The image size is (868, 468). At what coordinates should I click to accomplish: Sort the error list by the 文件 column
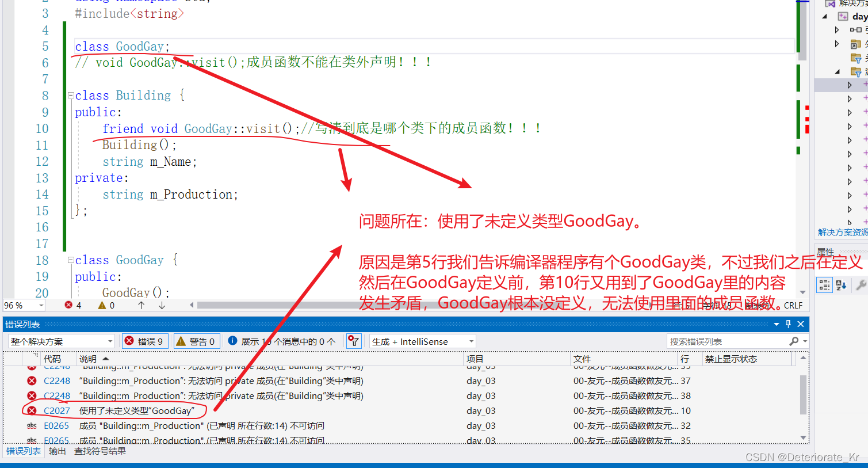[x=624, y=359]
